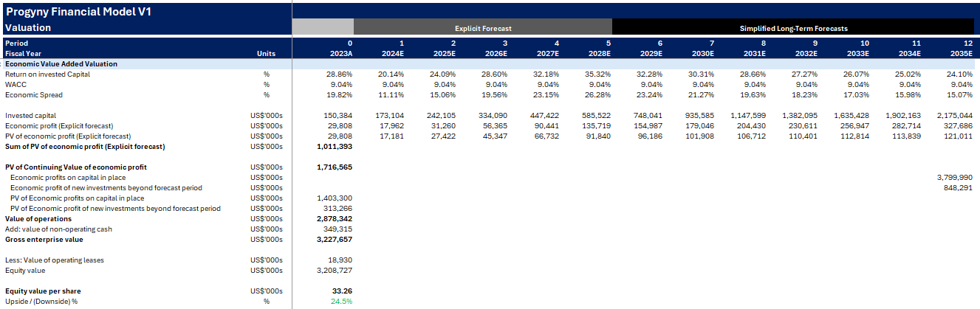Select the 2035E fiscal year header
Image resolution: width=980 pixels, height=309 pixels.
pyautogui.click(x=961, y=54)
